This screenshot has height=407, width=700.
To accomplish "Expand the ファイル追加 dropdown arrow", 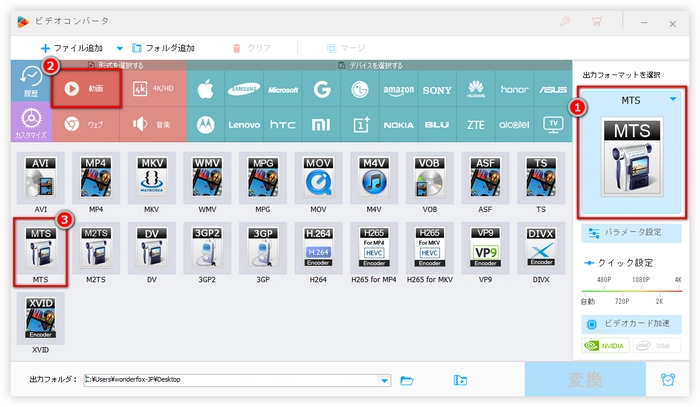I will click(119, 48).
